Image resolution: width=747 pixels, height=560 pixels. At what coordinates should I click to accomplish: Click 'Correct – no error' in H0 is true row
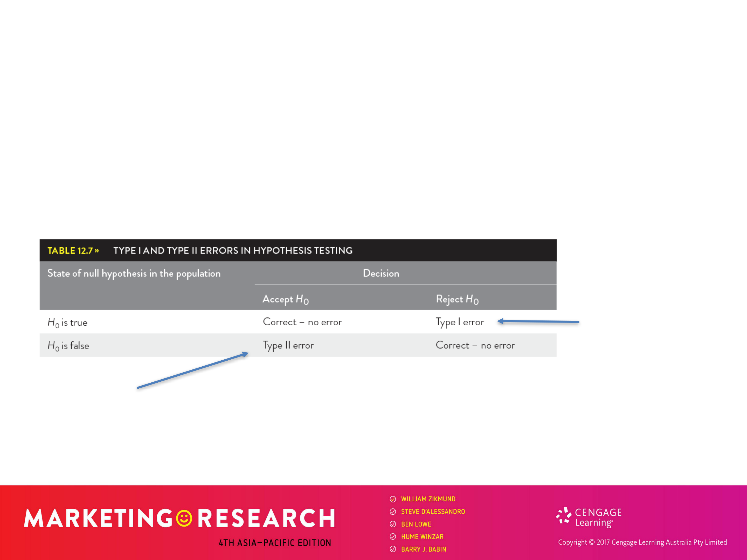click(x=302, y=322)
